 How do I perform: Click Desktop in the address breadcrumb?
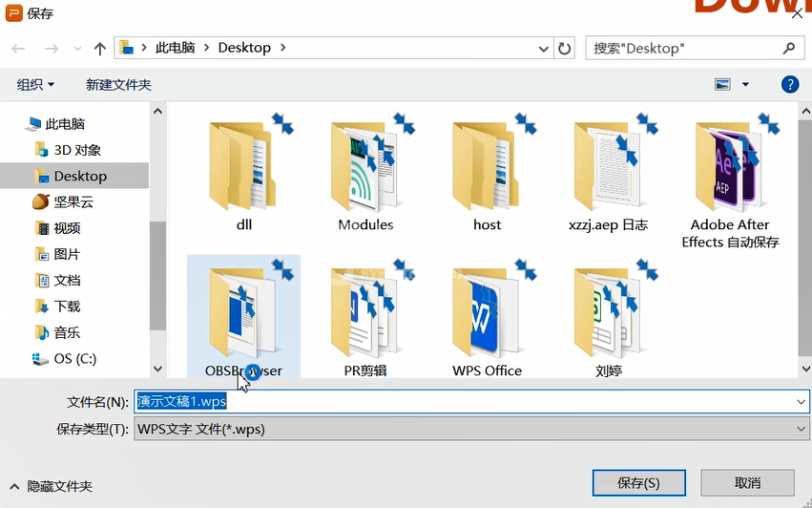[244, 48]
